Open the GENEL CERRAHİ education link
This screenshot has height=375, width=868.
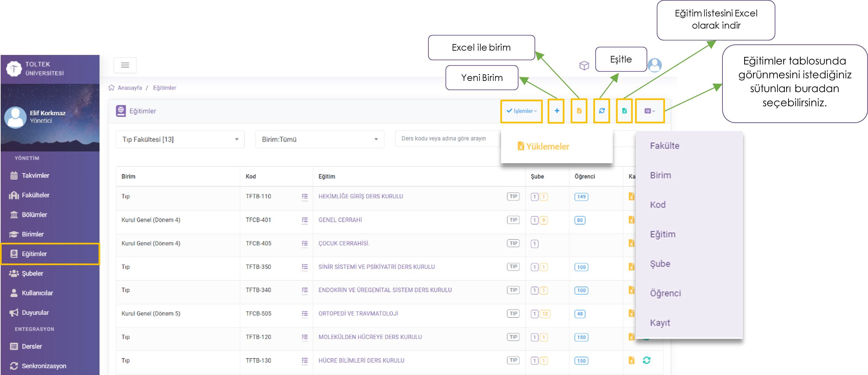coord(340,220)
